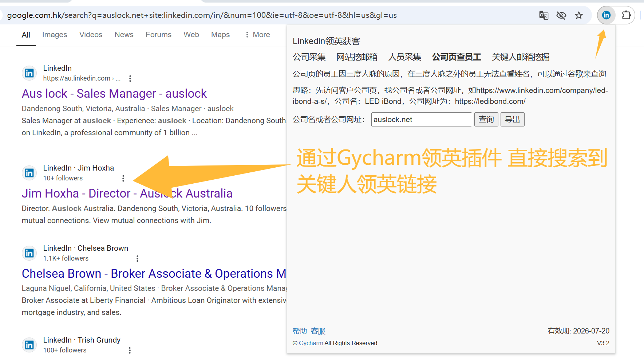Click the 1.1K+ followers text
Viewport: 644px width, 359px height.
coord(66,258)
